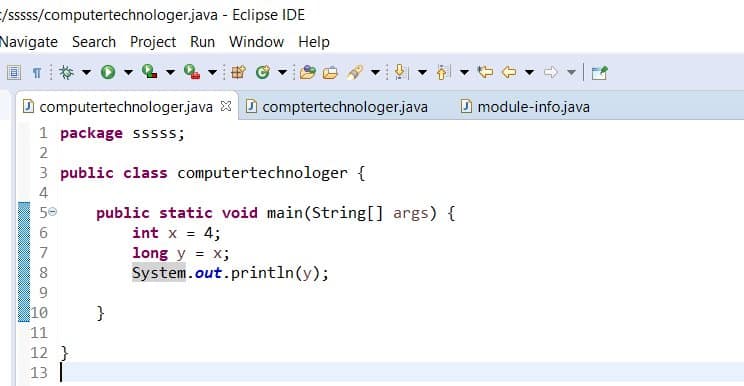Switch to the module-info.java tab

click(525, 107)
